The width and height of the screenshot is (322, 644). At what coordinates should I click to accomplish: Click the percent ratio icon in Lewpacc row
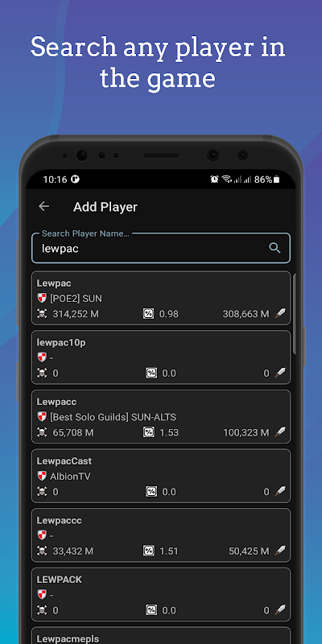pos(149,432)
